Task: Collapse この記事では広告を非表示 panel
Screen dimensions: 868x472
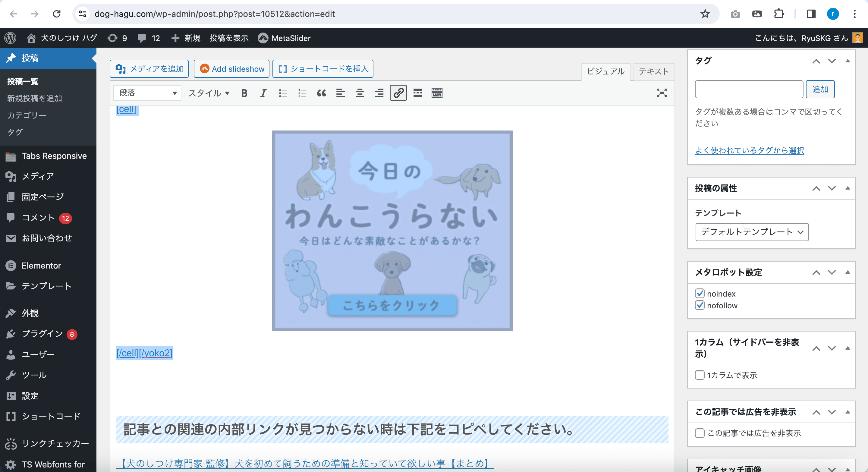Action: (848, 412)
